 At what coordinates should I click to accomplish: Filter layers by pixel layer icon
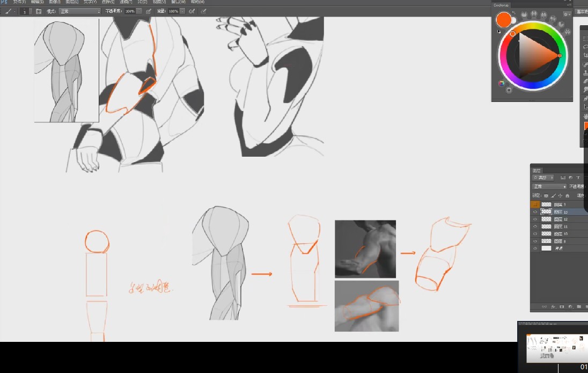[x=563, y=178]
